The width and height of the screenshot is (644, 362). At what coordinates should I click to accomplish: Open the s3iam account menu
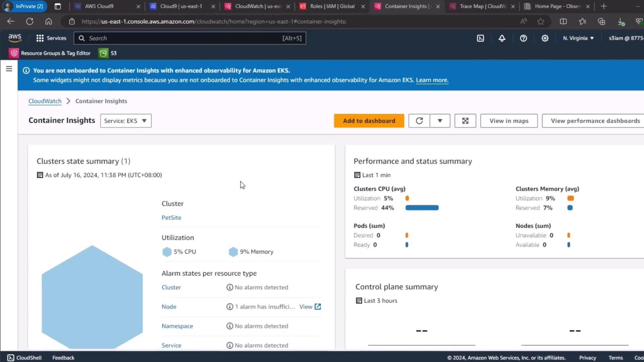(x=626, y=38)
